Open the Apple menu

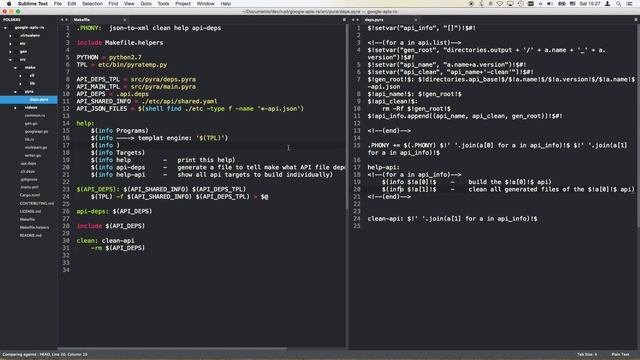coord(9,4)
